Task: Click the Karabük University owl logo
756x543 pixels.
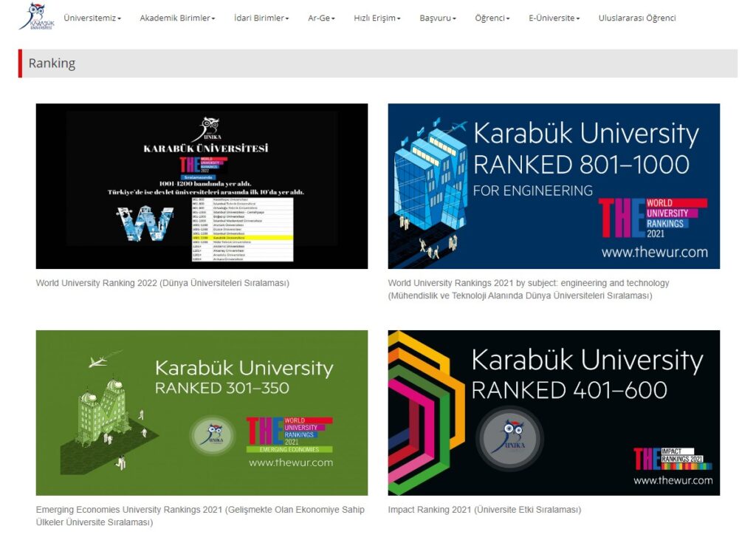Action: point(37,17)
